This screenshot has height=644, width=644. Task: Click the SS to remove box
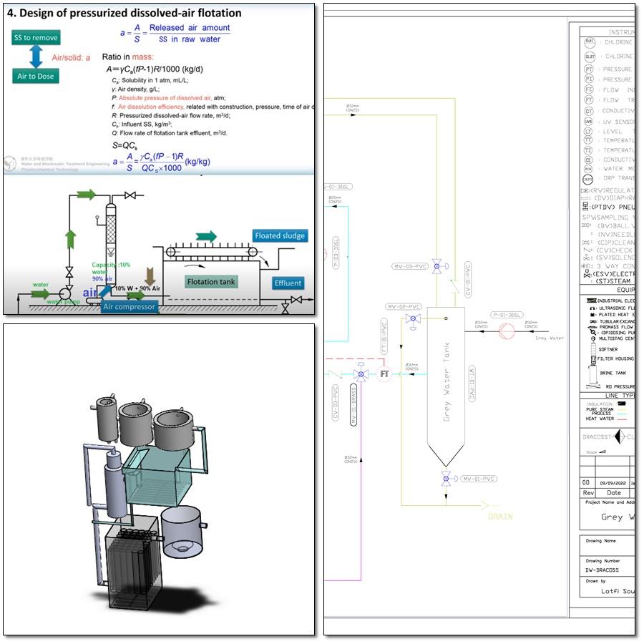click(36, 37)
